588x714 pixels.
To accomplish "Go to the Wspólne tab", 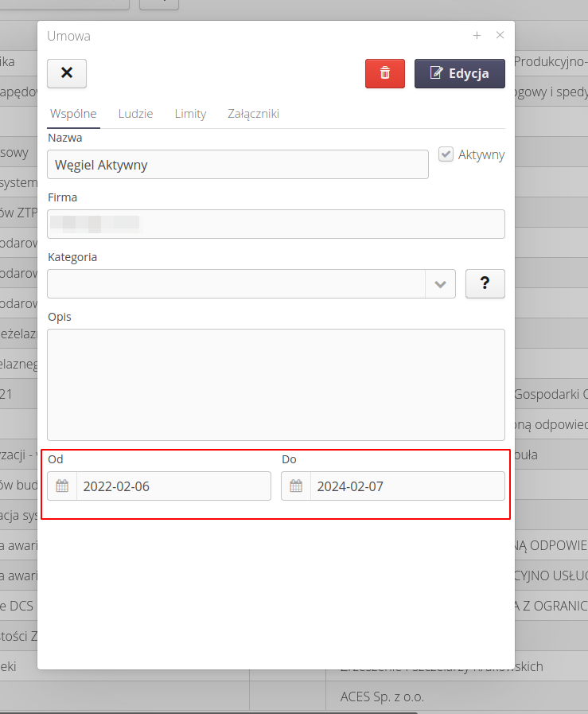I will tap(73, 114).
